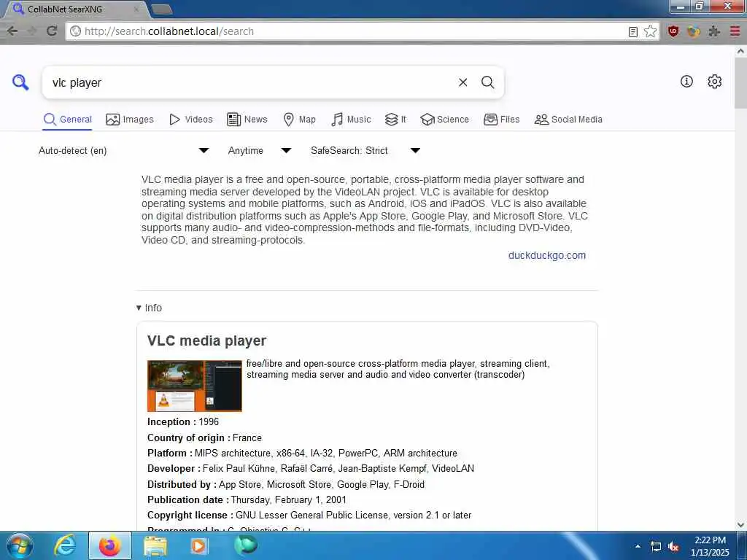This screenshot has width=747, height=560.
Task: Select the General search tab
Action: click(x=67, y=119)
